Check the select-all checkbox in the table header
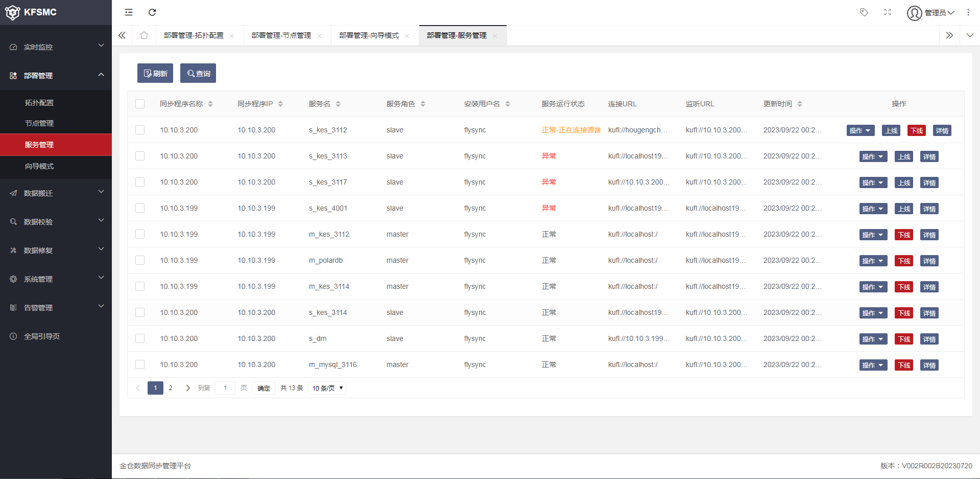980x479 pixels. (x=140, y=104)
